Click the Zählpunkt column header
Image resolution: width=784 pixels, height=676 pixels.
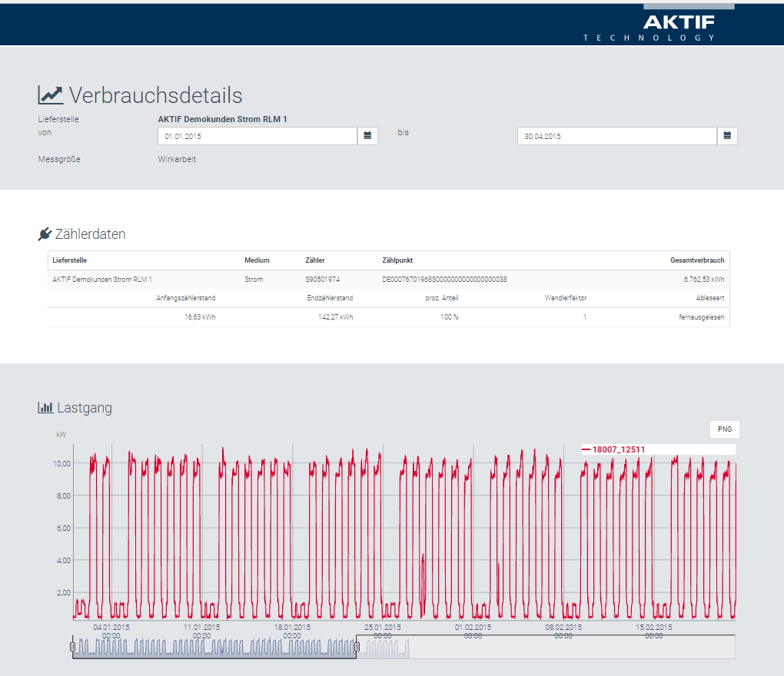pos(397,260)
